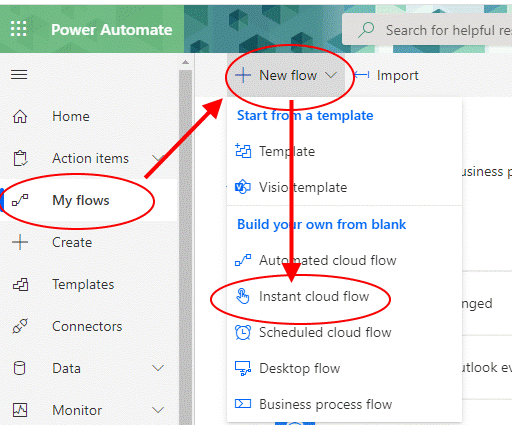Expand the Monitor chevron

[x=158, y=410]
